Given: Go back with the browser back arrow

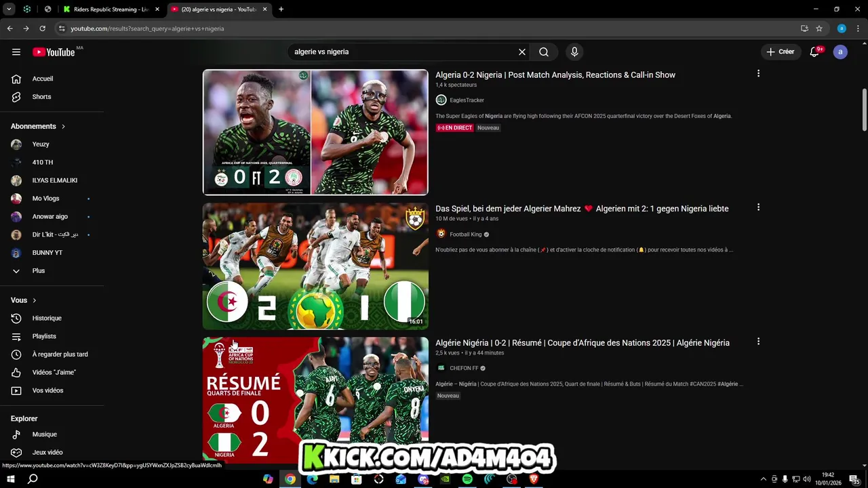Looking at the screenshot, I should point(9,28).
